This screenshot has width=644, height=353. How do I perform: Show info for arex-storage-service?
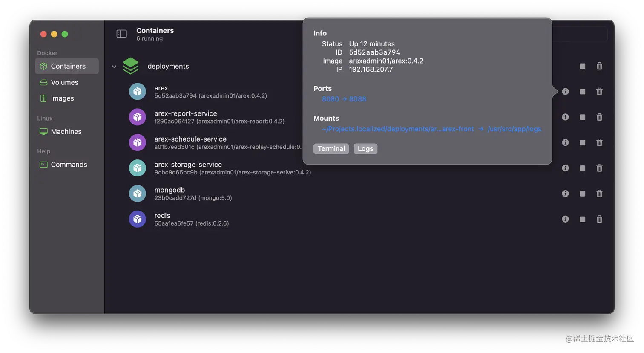tap(565, 168)
